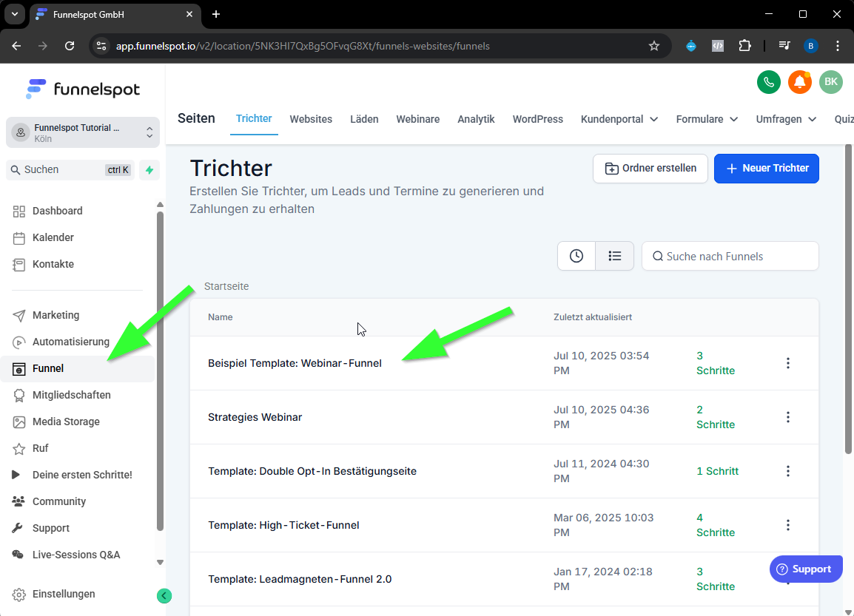854x616 pixels.
Task: Close the Funnelspot GmbH browser tab
Action: coord(189,14)
